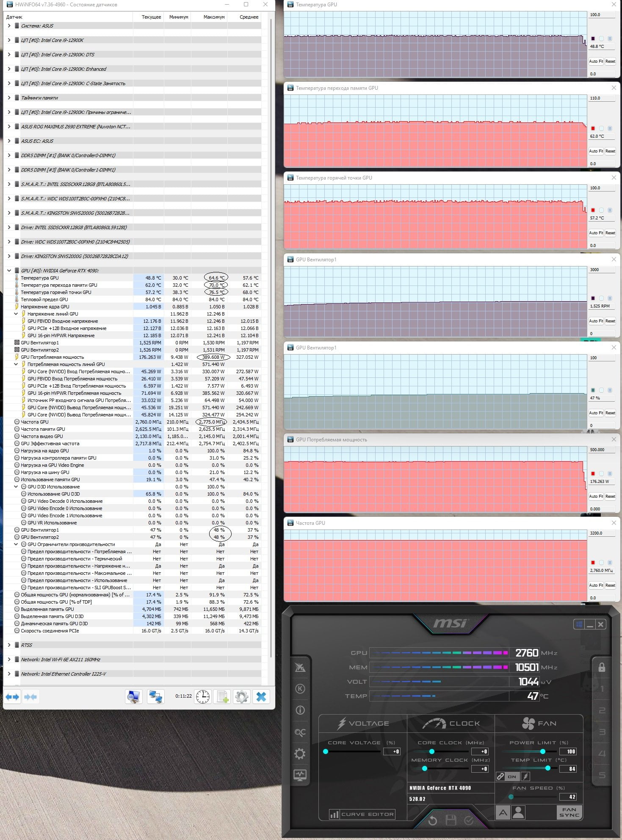This screenshot has width=622, height=840.
Task: Toggle the profile lock icon in Afterburner
Action: tap(602, 668)
